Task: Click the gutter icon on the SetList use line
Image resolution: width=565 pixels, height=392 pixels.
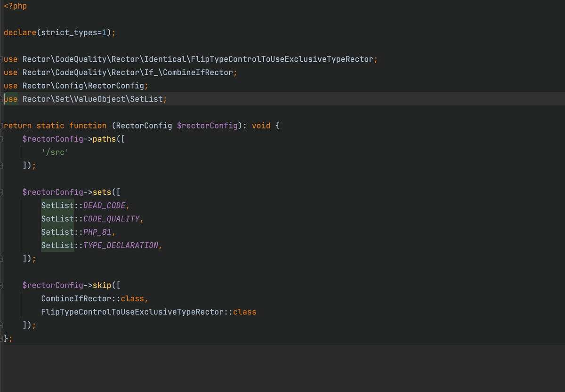Action: [2, 99]
